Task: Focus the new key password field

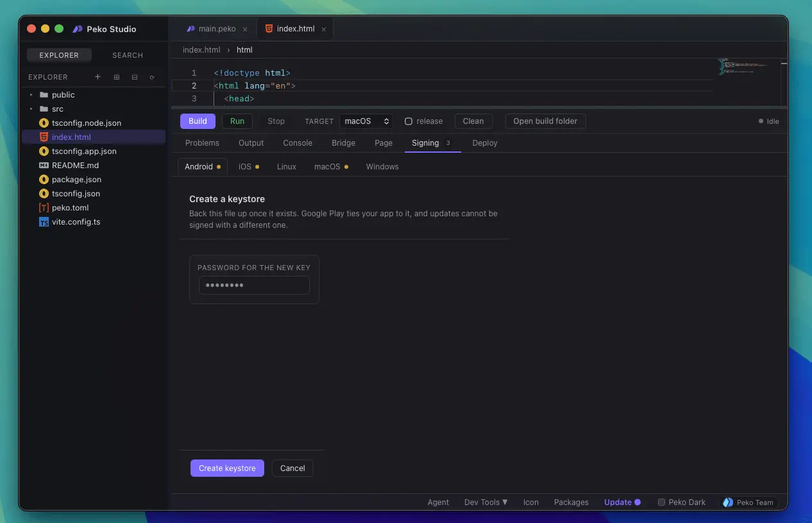Action: click(x=254, y=286)
